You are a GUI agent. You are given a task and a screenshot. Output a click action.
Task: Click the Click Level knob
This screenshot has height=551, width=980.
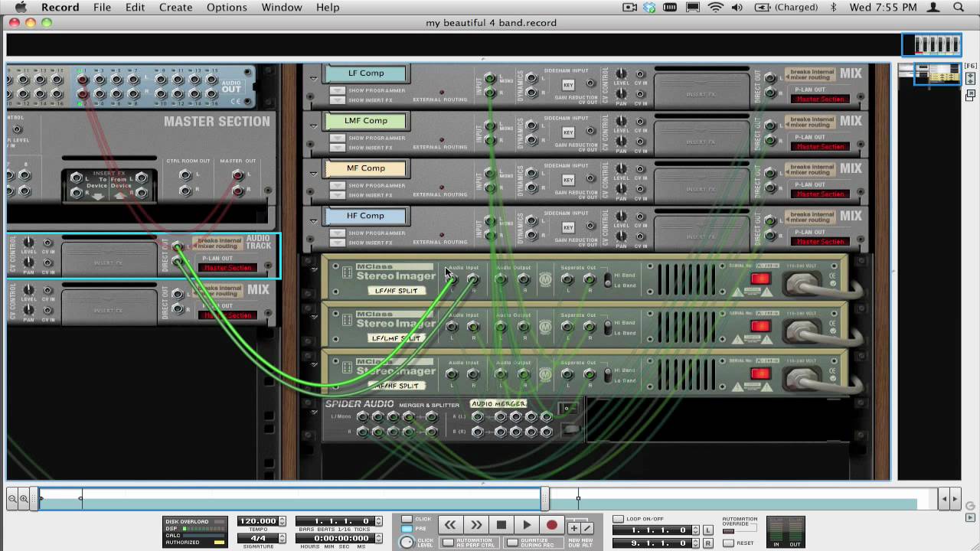coord(407,543)
